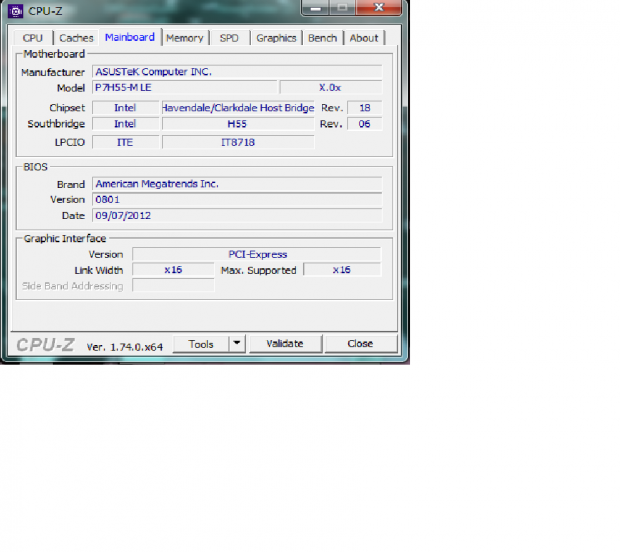This screenshot has height=552, width=620.
Task: Switch to the Caches tab
Action: point(76,38)
